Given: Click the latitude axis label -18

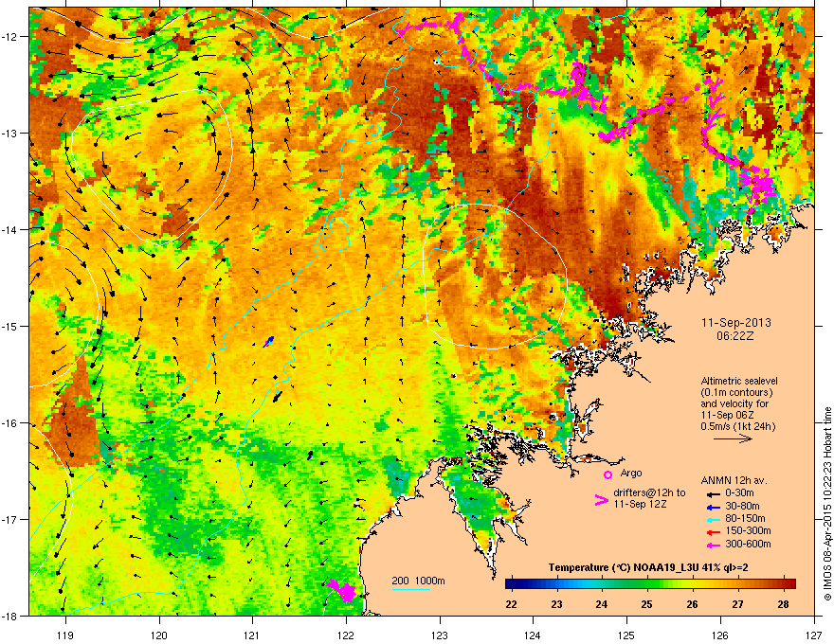Looking at the screenshot, I should click(x=9, y=616).
